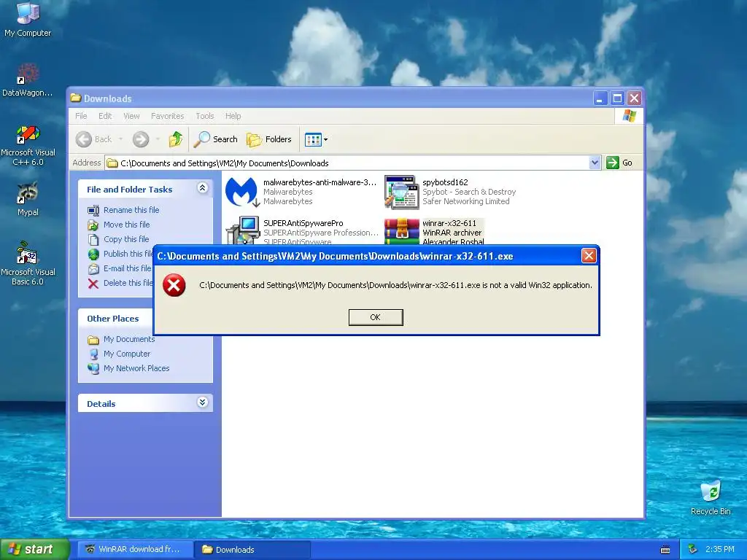Open the Forward history dropdown arrow
The image size is (747, 560).
158,139
